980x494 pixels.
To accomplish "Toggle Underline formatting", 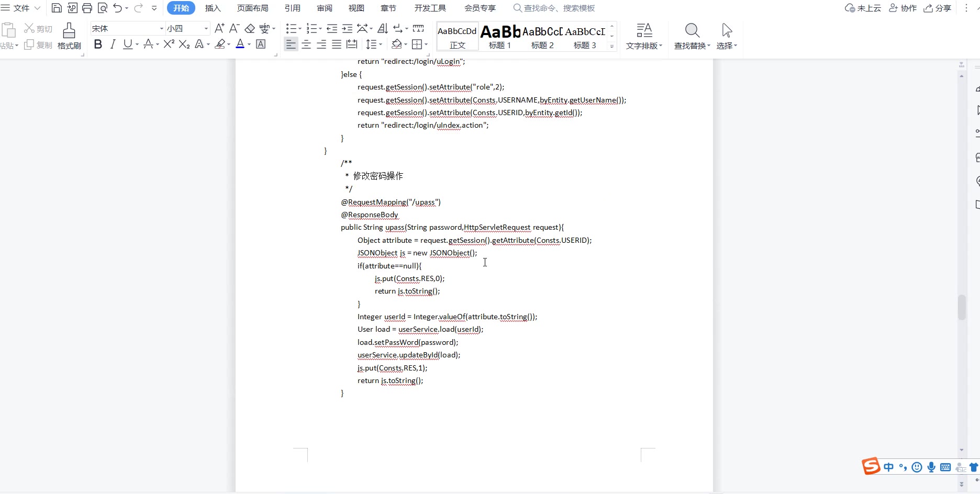I will pos(128,44).
